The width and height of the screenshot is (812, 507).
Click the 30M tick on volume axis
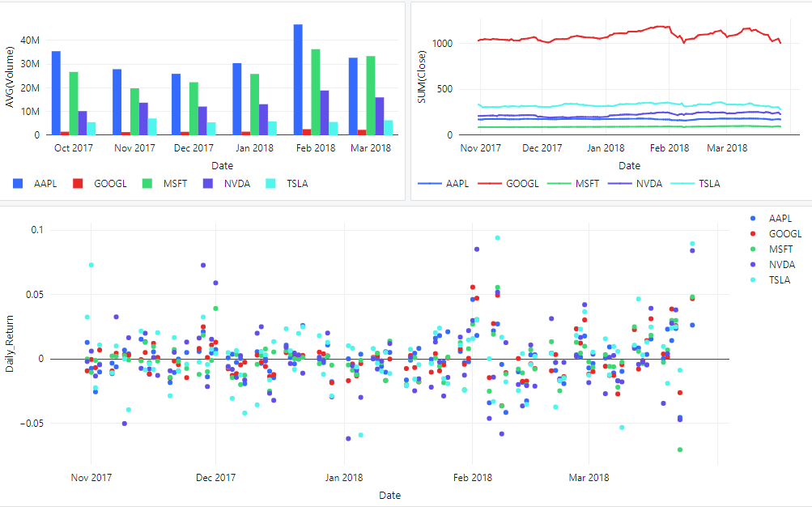(x=30, y=64)
